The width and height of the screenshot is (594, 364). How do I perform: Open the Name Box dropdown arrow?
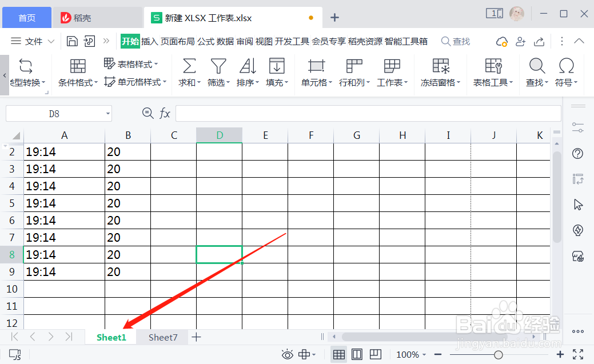click(x=108, y=113)
